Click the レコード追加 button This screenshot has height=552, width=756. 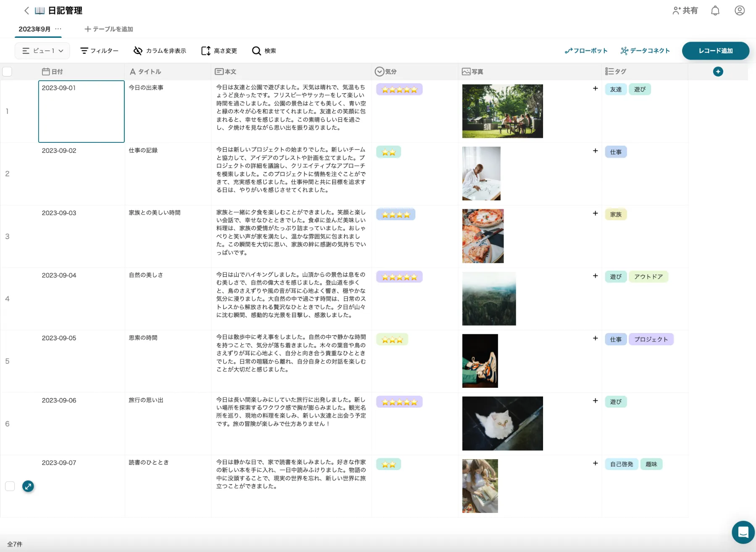coord(716,51)
